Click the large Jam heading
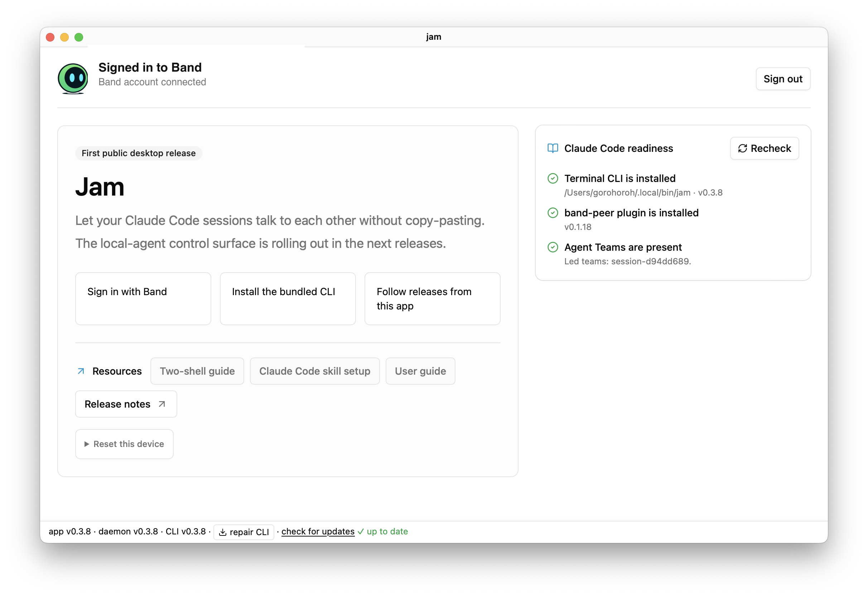Viewport: 868px width, 596px height. point(100,187)
